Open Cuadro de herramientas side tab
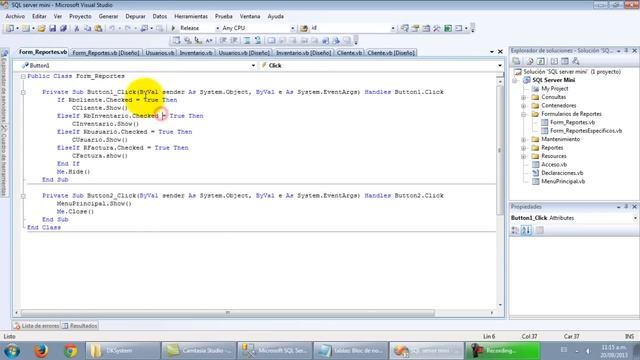Image resolution: width=640 pixels, height=360 pixels. (4, 160)
